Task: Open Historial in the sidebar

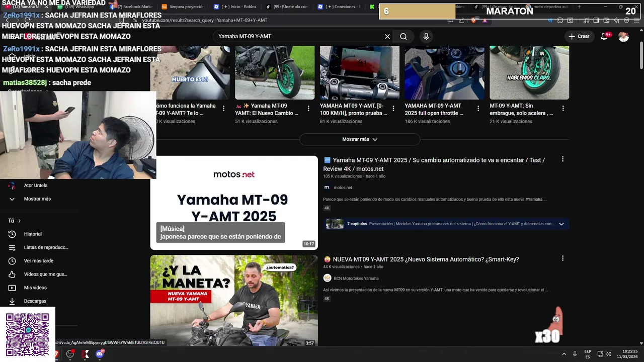Action: click(33, 234)
